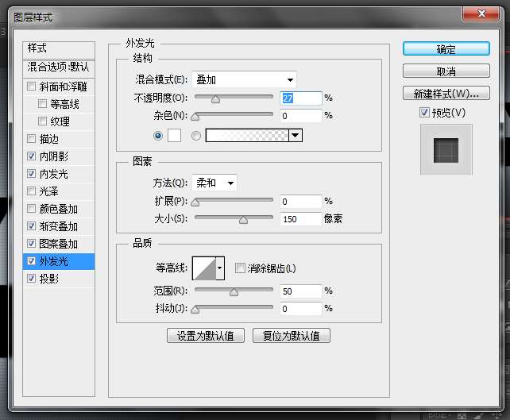Click the style preview thumbnail

446,150
